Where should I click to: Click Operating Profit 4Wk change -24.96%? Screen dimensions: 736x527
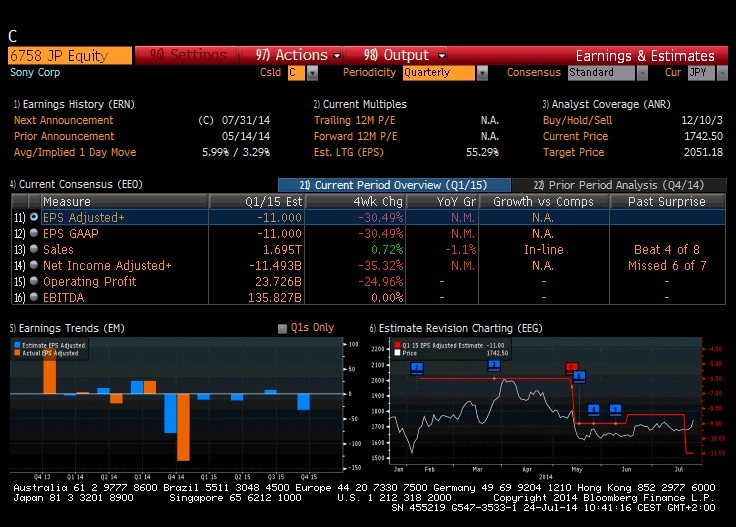point(381,281)
